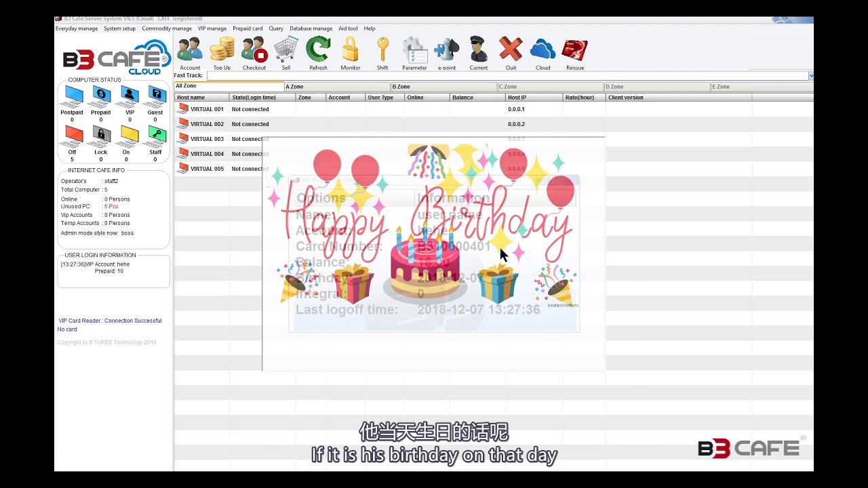The image size is (868, 488).
Task: Open the Query menu
Action: [276, 28]
